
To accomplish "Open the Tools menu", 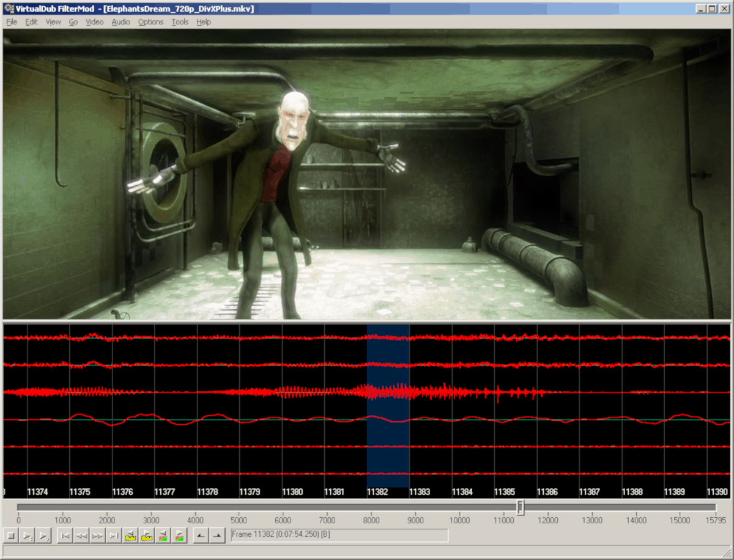I will [x=180, y=21].
